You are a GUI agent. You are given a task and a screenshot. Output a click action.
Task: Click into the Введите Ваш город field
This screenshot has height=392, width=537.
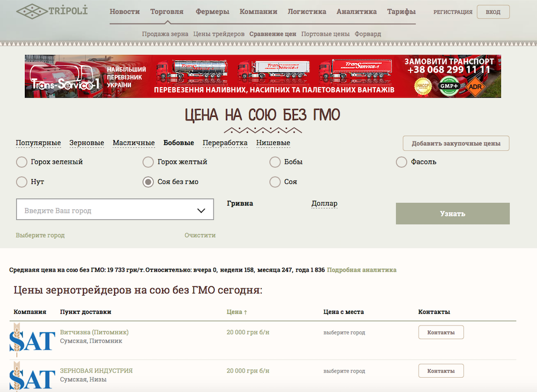106,211
